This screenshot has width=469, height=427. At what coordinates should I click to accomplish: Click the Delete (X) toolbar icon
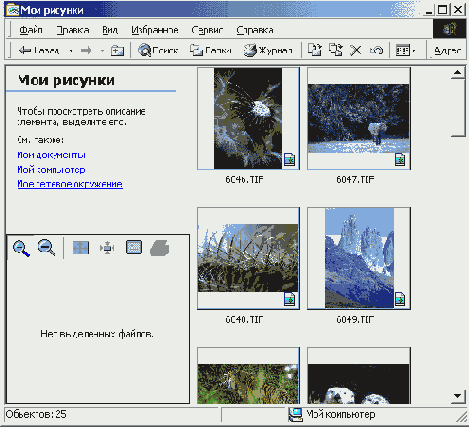click(x=356, y=50)
